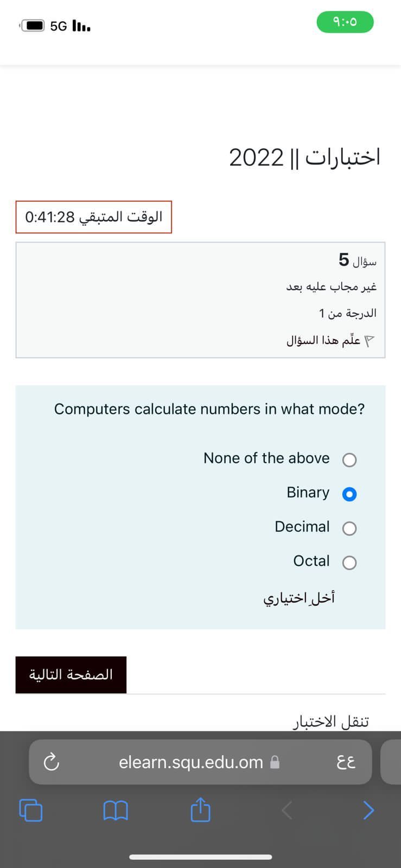The height and width of the screenshot is (868, 401).
Task: Open the page format ع‌ع menu
Action: pos(346,762)
